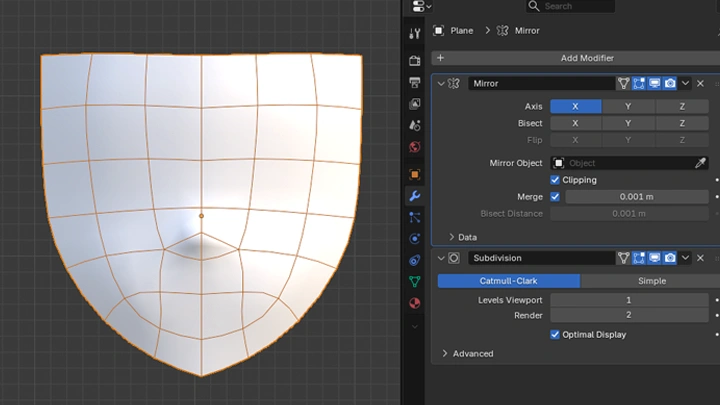Open the Material properties tab icon

click(415, 303)
